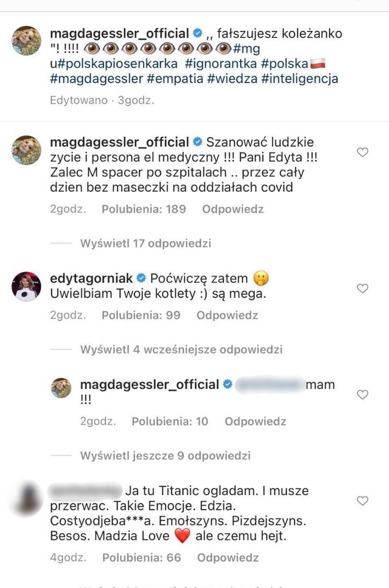View the 99 likes on Edyta's comment
This screenshot has height=588, width=389.
tap(141, 315)
